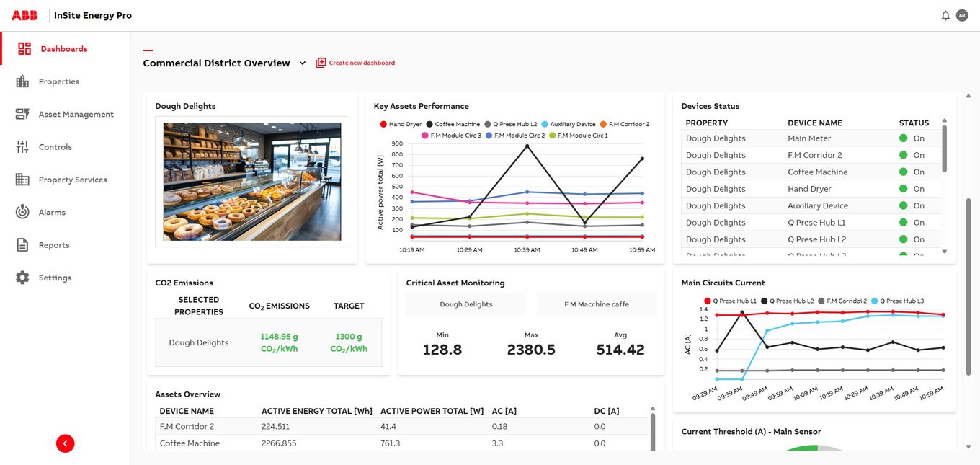Open Asset Management section
This screenshot has width=980, height=465.
[76, 114]
